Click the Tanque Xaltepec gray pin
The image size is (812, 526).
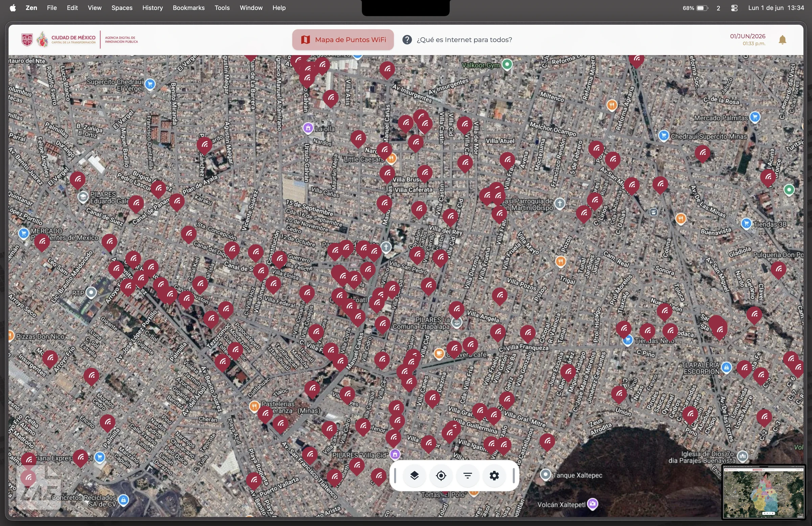(545, 475)
